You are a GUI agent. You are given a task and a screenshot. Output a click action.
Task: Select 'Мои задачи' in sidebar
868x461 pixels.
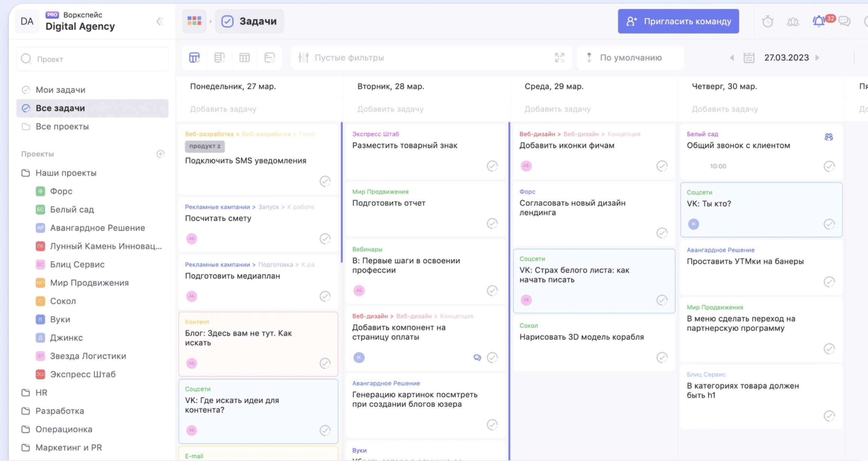(x=60, y=90)
